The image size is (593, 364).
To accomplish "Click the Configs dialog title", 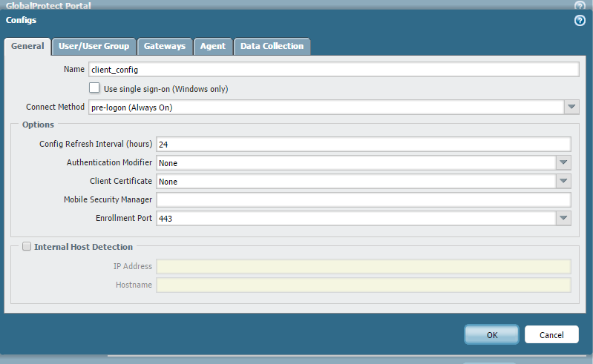I will (22, 20).
